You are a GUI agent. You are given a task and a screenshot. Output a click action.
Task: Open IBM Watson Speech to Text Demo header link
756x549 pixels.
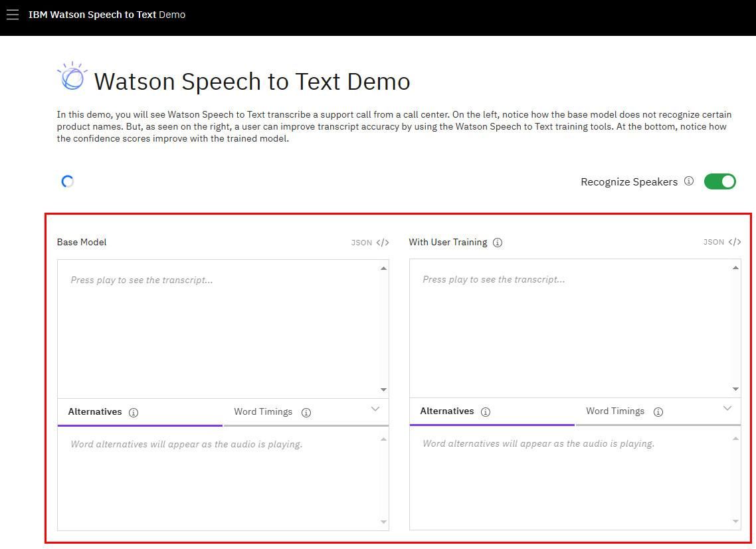[106, 15]
